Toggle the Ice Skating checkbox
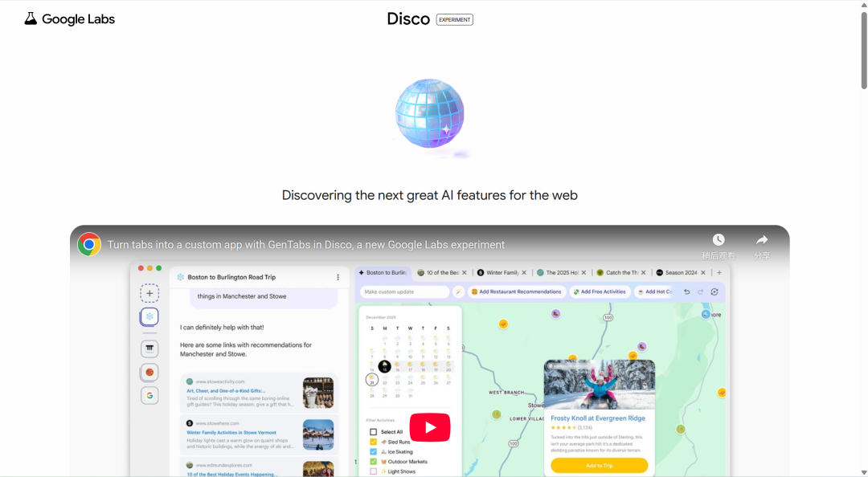Viewport: 868px width, 477px height. [373, 452]
